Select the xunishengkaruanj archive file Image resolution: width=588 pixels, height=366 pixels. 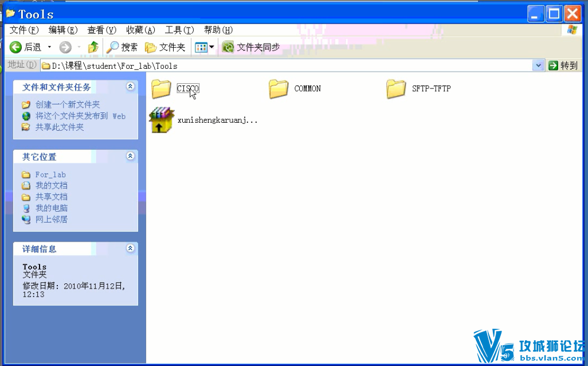162,120
